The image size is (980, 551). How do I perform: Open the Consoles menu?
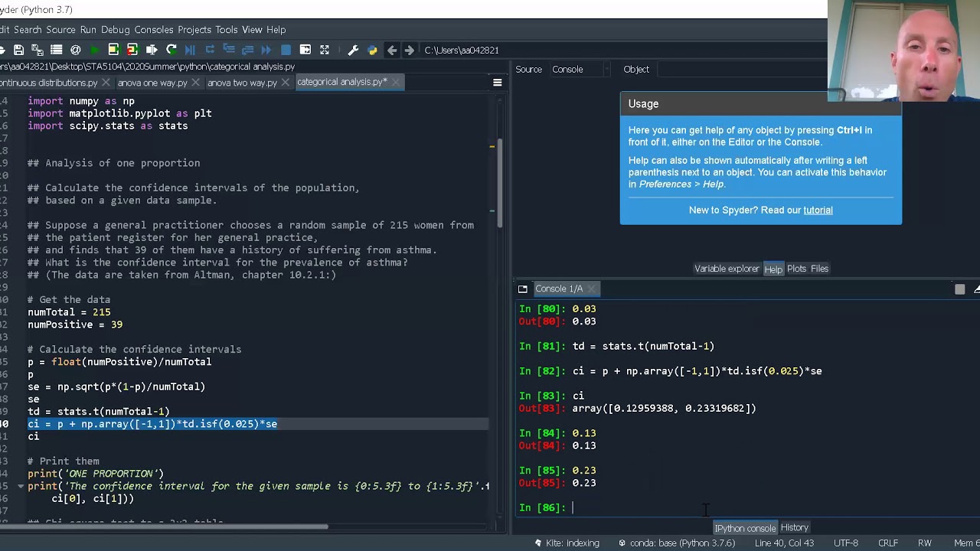tap(154, 30)
